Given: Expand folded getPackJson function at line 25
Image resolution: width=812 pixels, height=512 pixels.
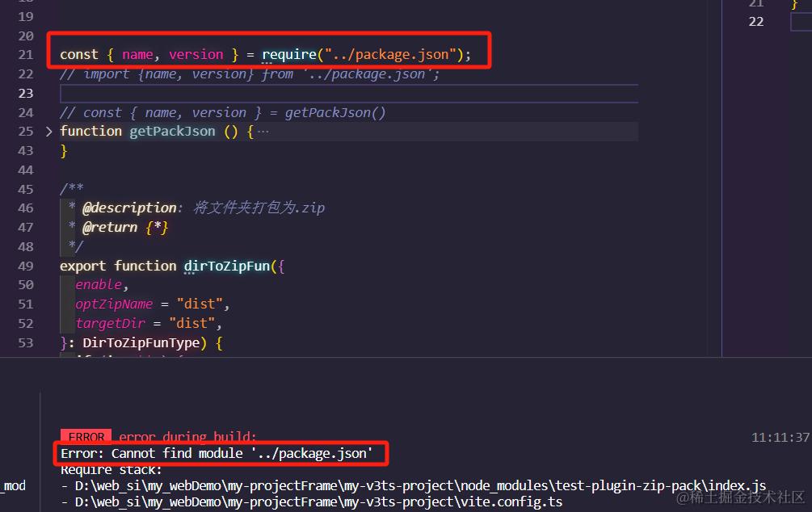Looking at the screenshot, I should tap(48, 132).
